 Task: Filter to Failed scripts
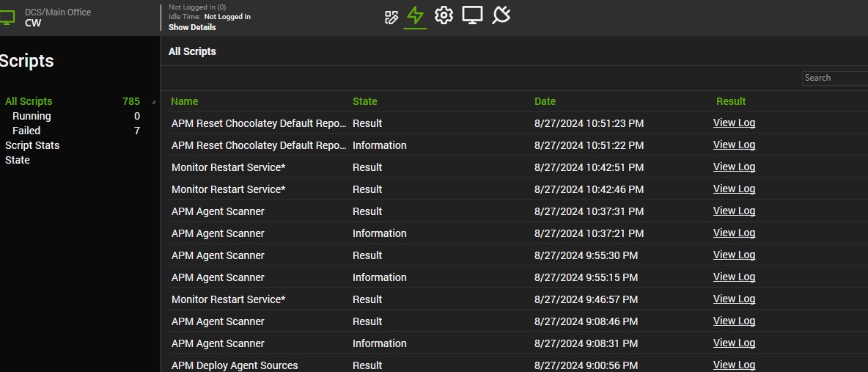coord(26,131)
